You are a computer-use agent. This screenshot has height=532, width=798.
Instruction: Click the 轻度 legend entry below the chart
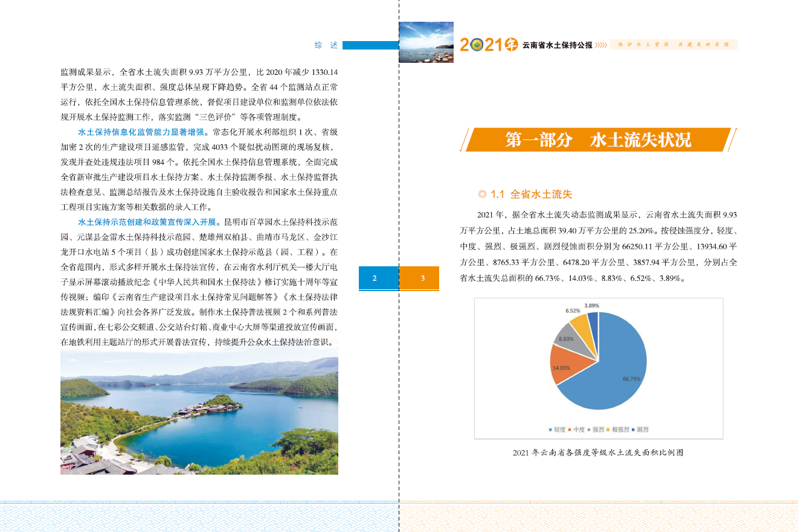point(557,429)
